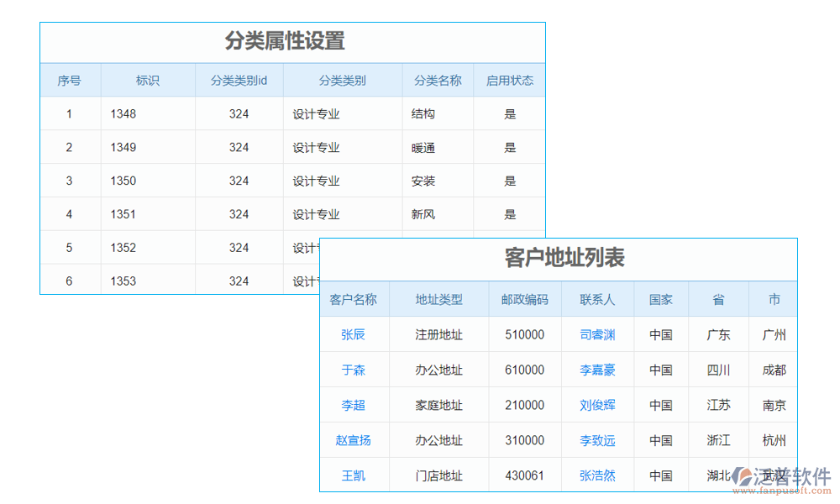Select customer name 张辰
Image resolution: width=840 pixels, height=504 pixels.
[x=354, y=334]
